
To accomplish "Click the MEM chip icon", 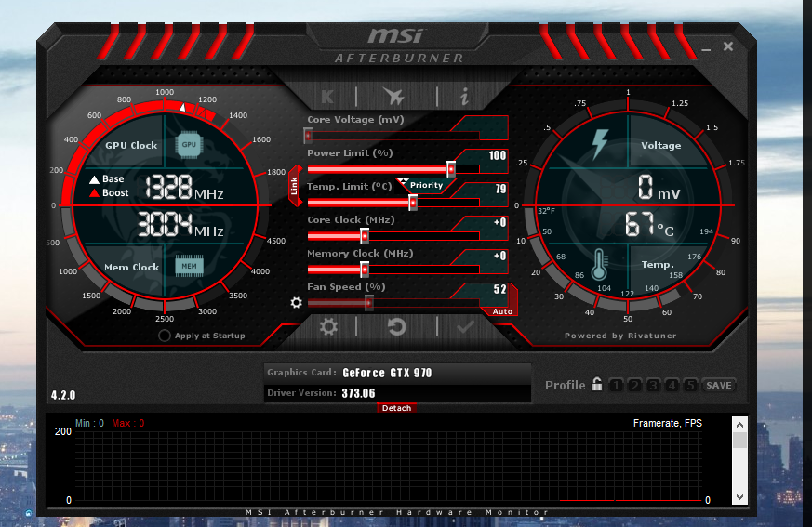I will tap(189, 266).
